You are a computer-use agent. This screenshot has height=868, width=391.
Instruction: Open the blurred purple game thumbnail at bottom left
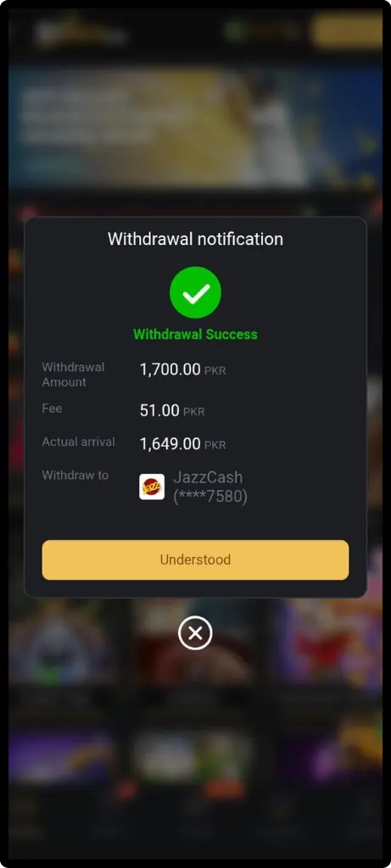(x=62, y=755)
